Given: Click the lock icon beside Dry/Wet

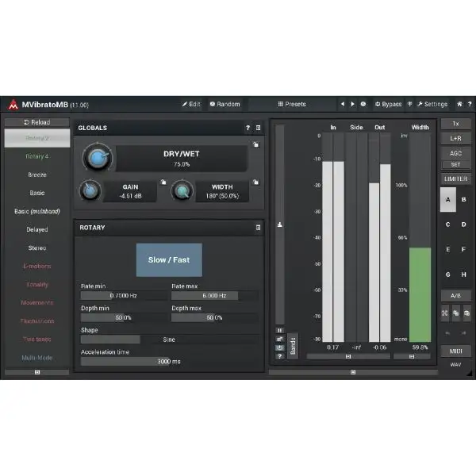Looking at the screenshot, I should pyautogui.click(x=255, y=145).
